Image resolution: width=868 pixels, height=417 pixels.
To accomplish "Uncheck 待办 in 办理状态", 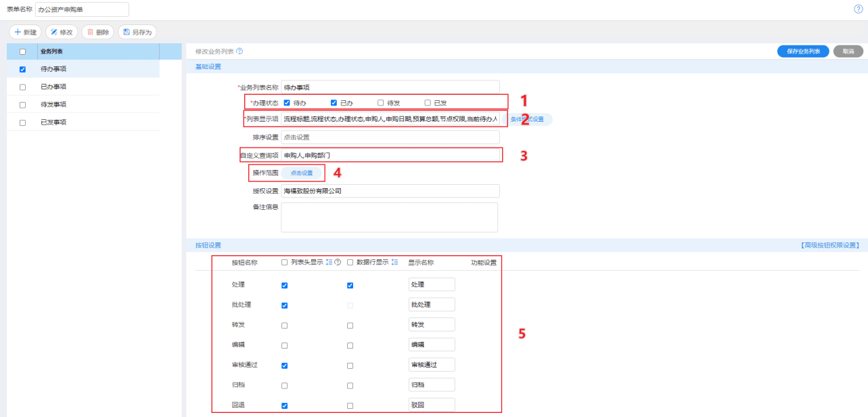I will pyautogui.click(x=287, y=103).
